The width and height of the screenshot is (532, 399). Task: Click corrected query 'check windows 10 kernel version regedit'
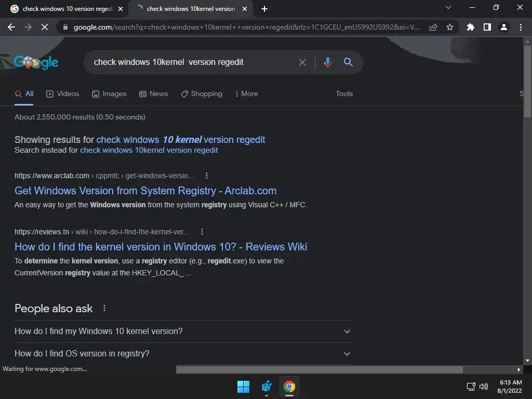coord(180,139)
